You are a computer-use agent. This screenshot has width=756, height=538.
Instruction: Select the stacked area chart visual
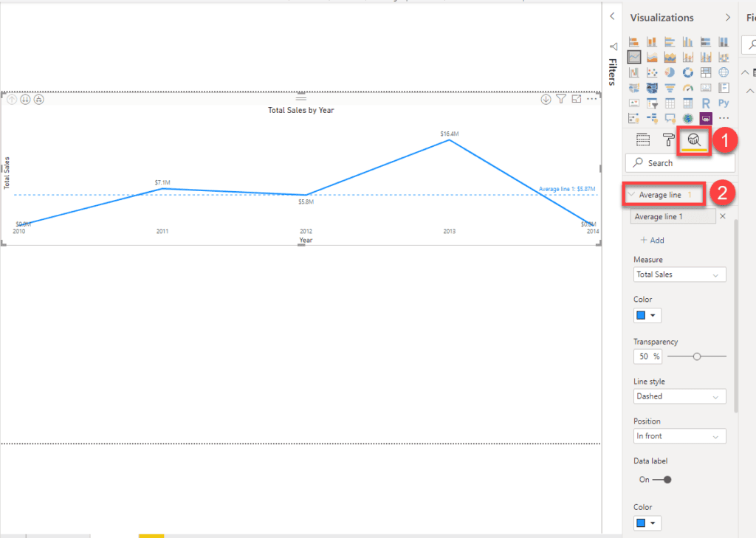670,58
